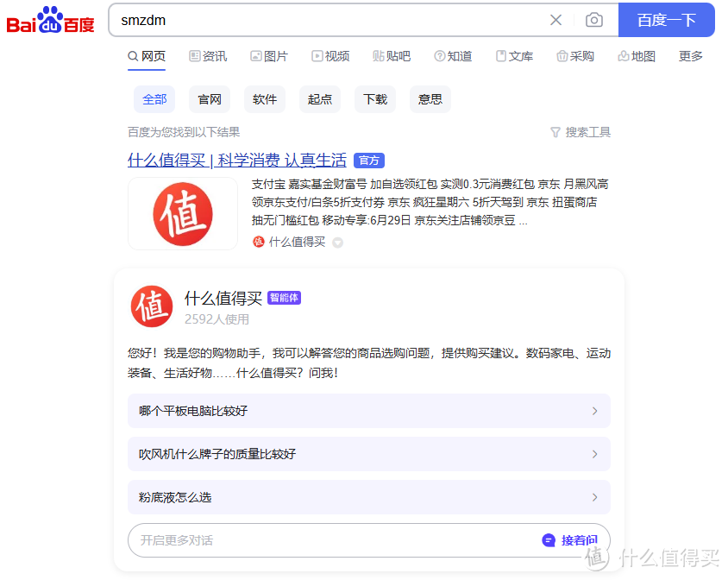Image resolution: width=728 pixels, height=580 pixels.
Task: Choose question 哪个平板电脑比较好
Action: (369, 411)
